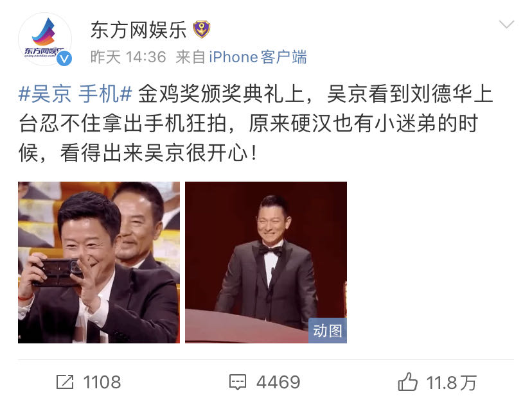Expand the post options chevron
The height and width of the screenshot is (405, 532).
[506, 25]
